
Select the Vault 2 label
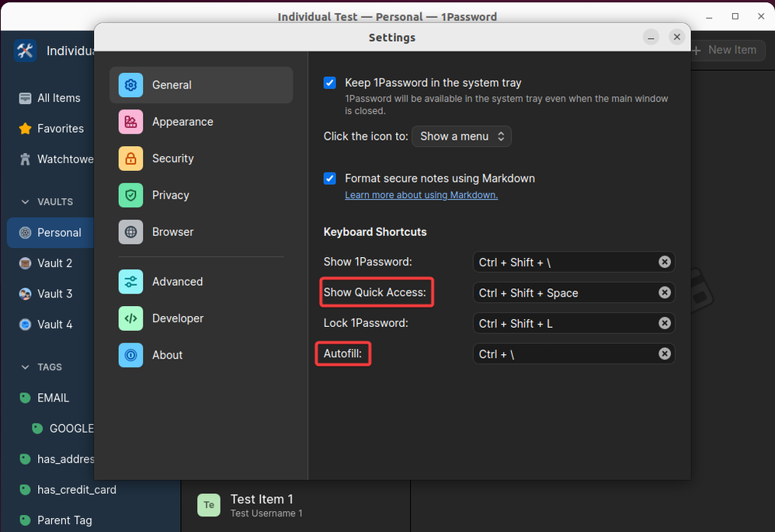click(55, 263)
